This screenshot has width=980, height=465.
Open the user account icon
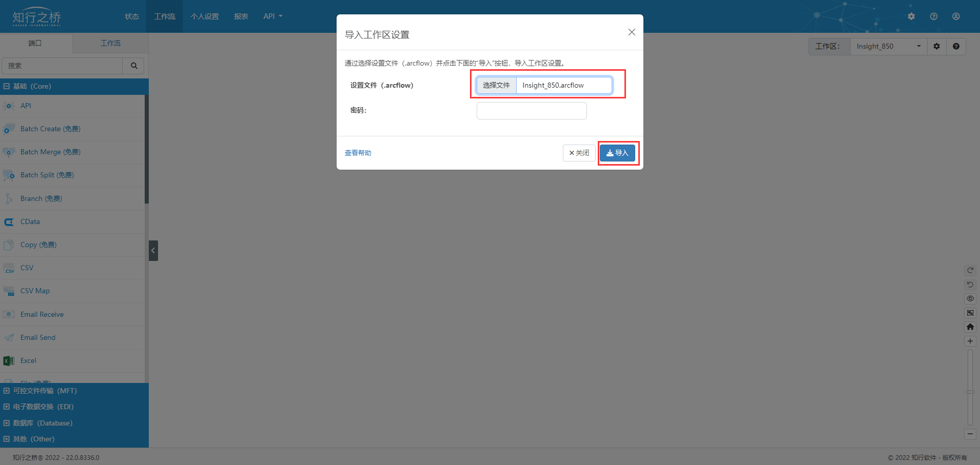tap(956, 16)
